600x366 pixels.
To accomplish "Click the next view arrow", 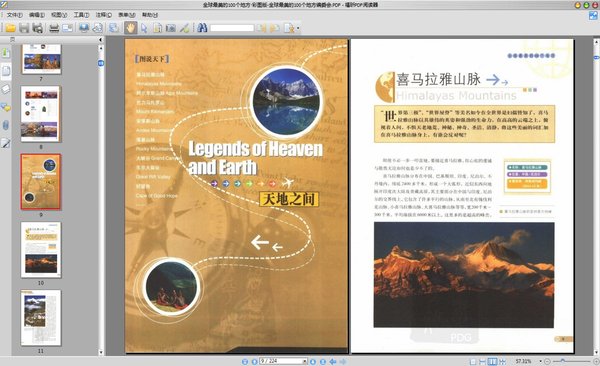I will pyautogui.click(x=343, y=361).
